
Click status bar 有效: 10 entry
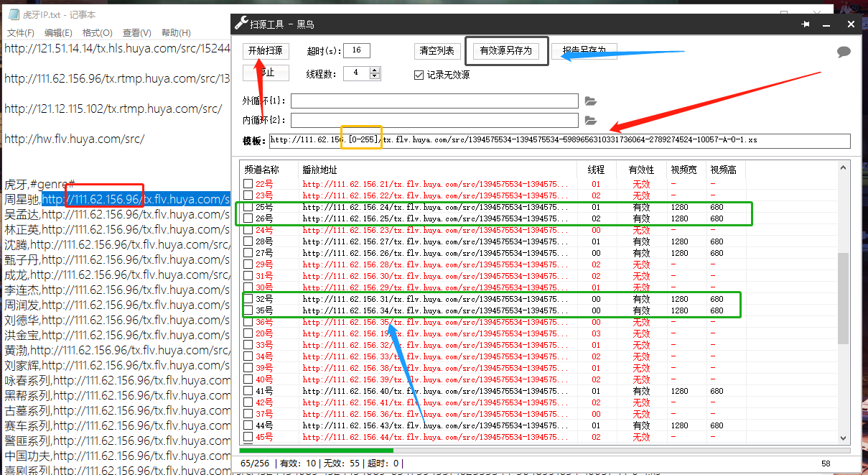coord(299,464)
